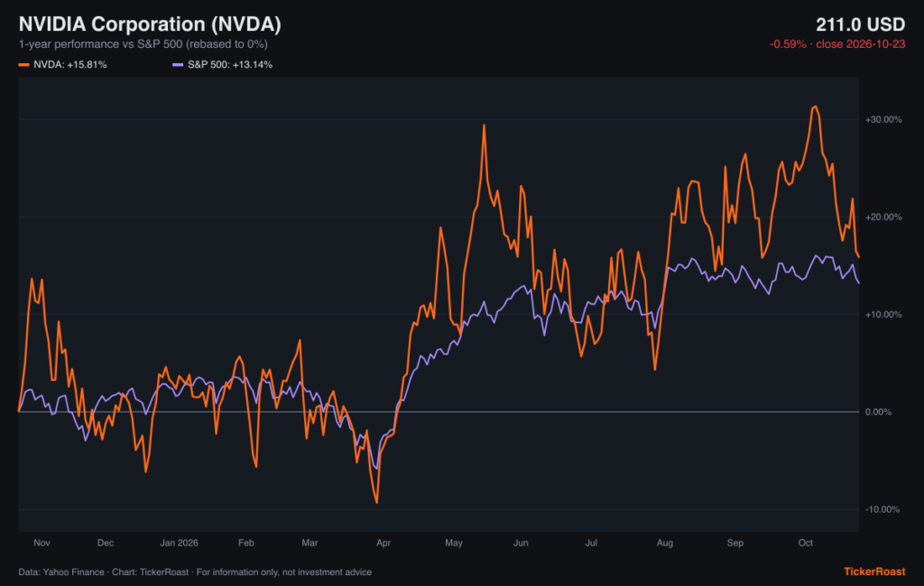Click the Jan 2026 x-axis label
Viewport: 924px width, 586px height.
[x=180, y=543]
